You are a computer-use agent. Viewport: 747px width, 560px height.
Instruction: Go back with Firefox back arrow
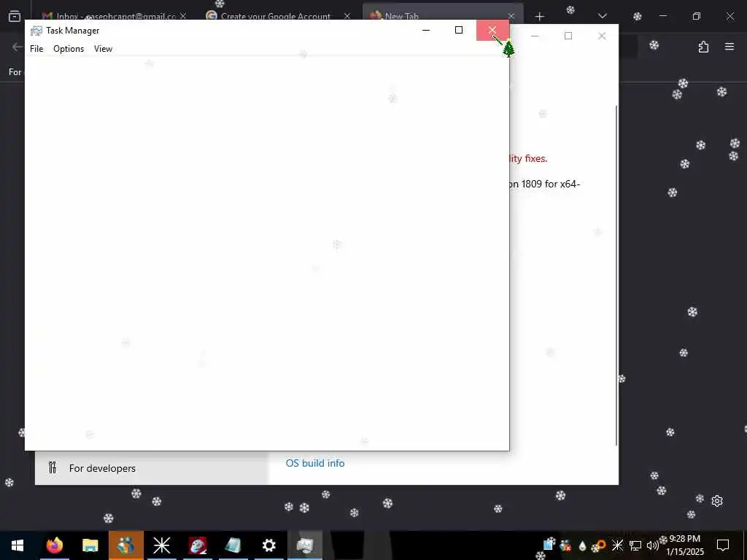click(x=18, y=47)
